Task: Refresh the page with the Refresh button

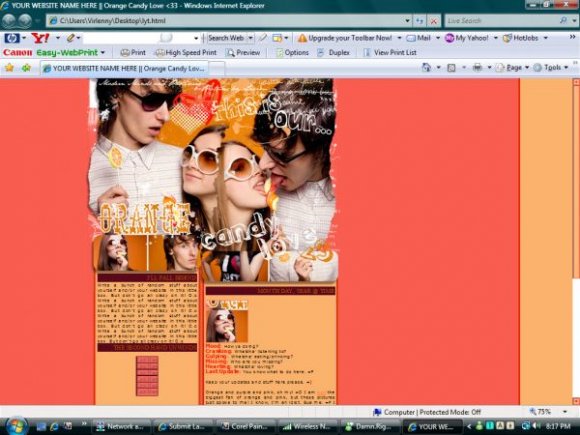Action: 419,21
